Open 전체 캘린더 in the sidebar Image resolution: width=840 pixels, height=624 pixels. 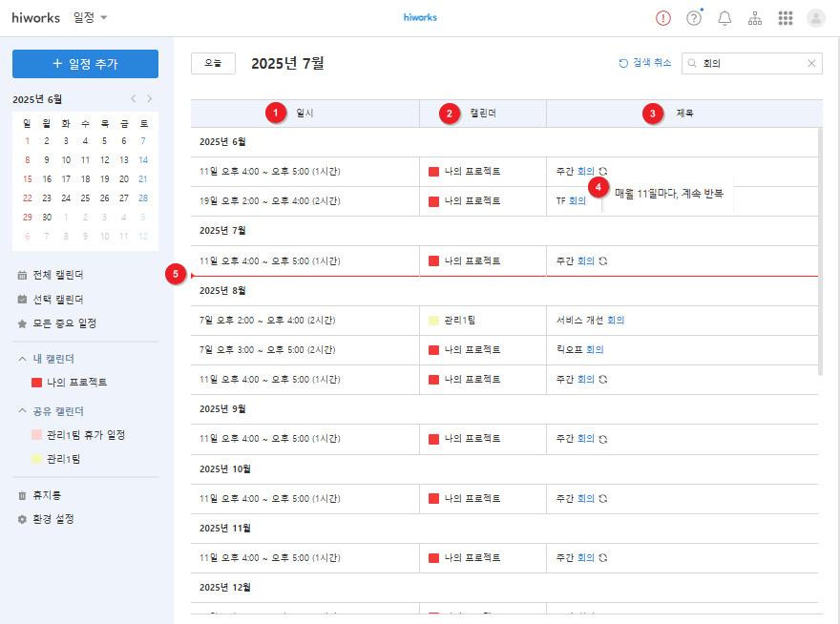tap(58, 275)
